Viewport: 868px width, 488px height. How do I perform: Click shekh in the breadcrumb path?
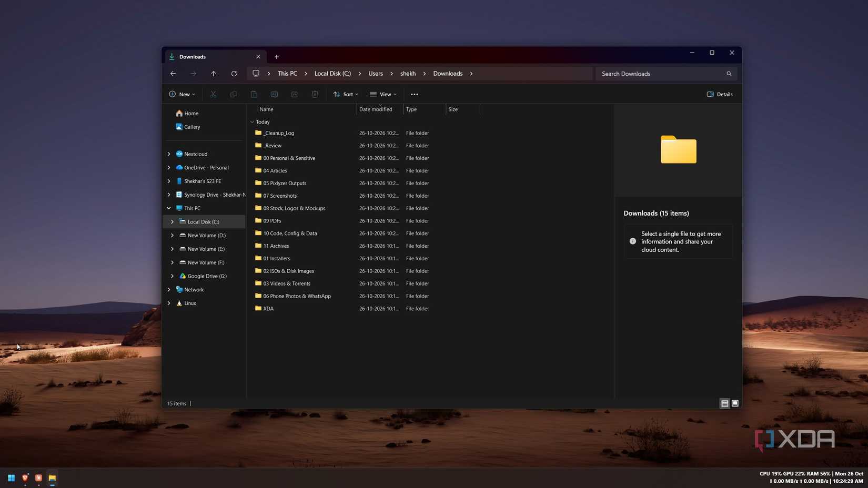(408, 74)
